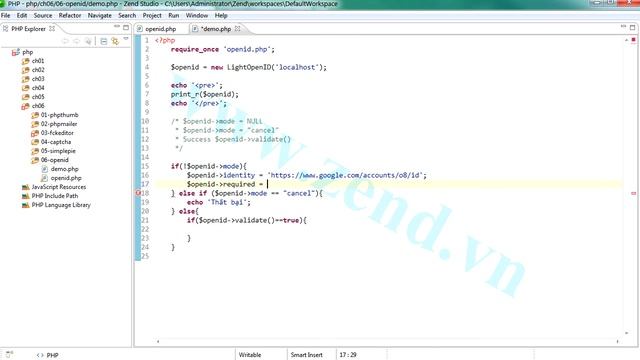
Task: Click the ch06 folder error icon
Action: pyautogui.click(x=25, y=106)
